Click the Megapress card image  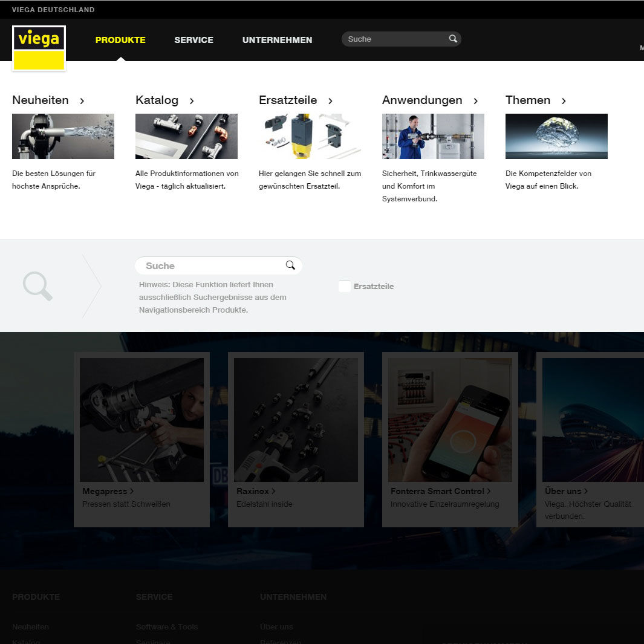[141, 420]
